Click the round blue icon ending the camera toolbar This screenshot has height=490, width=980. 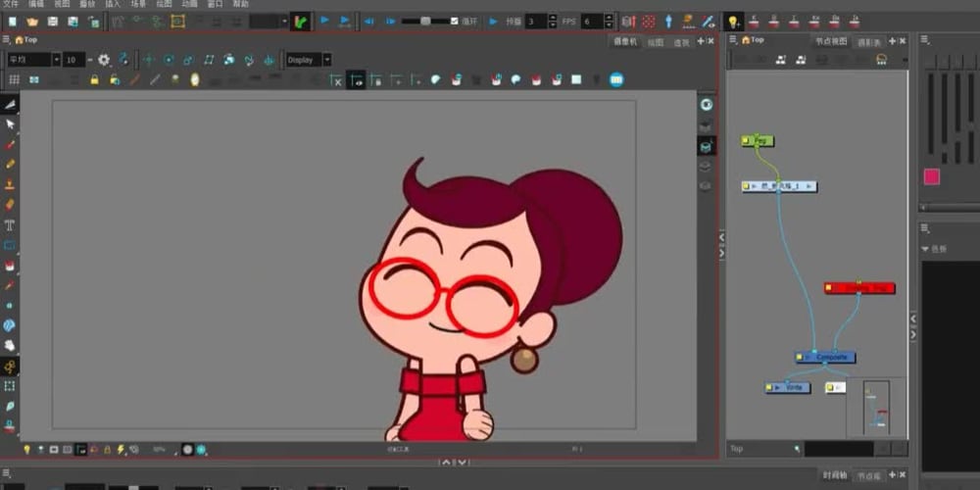(x=616, y=80)
